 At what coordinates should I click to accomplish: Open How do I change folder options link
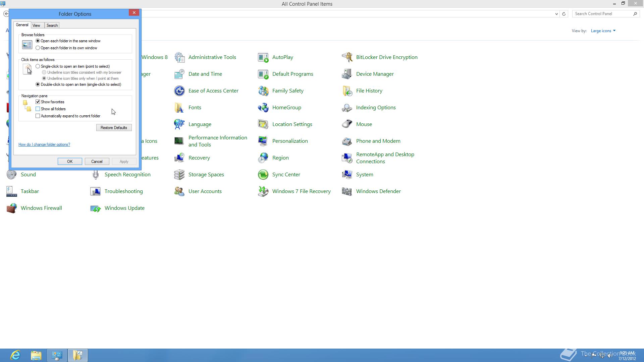(x=44, y=144)
